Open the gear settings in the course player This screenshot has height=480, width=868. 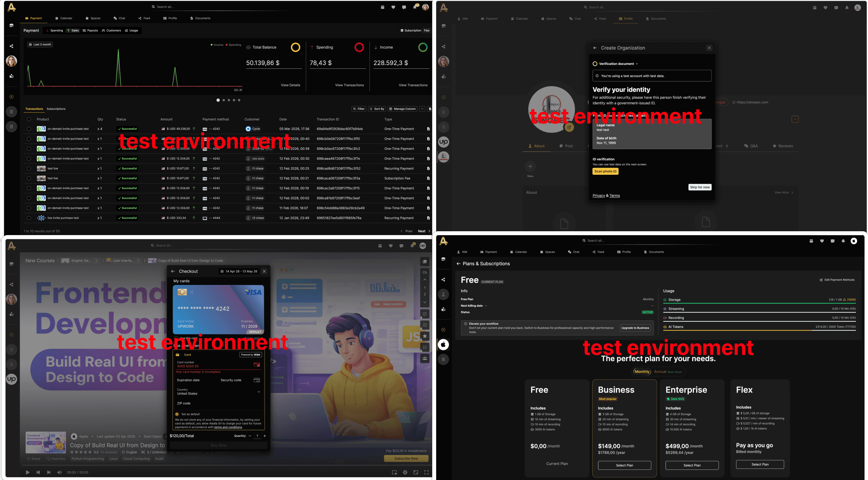click(x=405, y=472)
